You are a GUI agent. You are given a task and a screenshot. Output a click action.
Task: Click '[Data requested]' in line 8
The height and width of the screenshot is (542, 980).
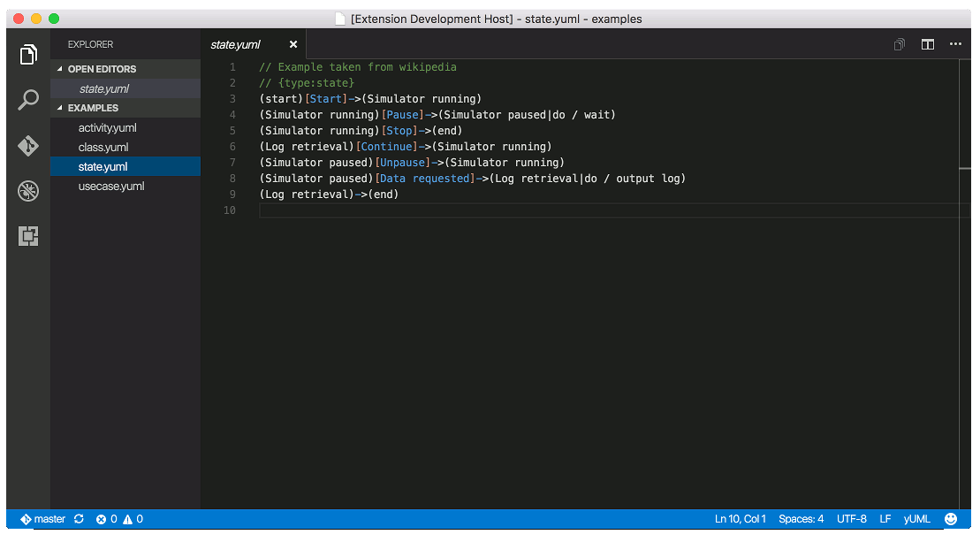tap(424, 179)
